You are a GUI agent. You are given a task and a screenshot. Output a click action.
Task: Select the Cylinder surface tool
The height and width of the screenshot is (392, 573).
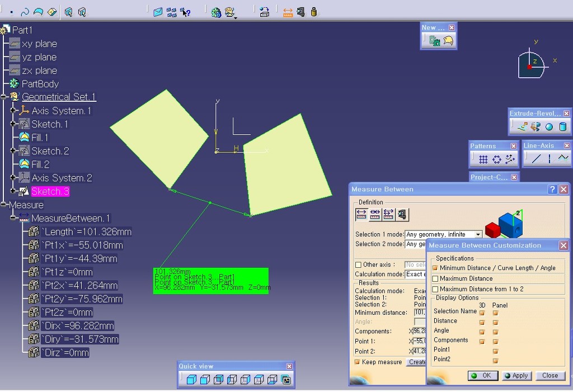click(x=562, y=127)
